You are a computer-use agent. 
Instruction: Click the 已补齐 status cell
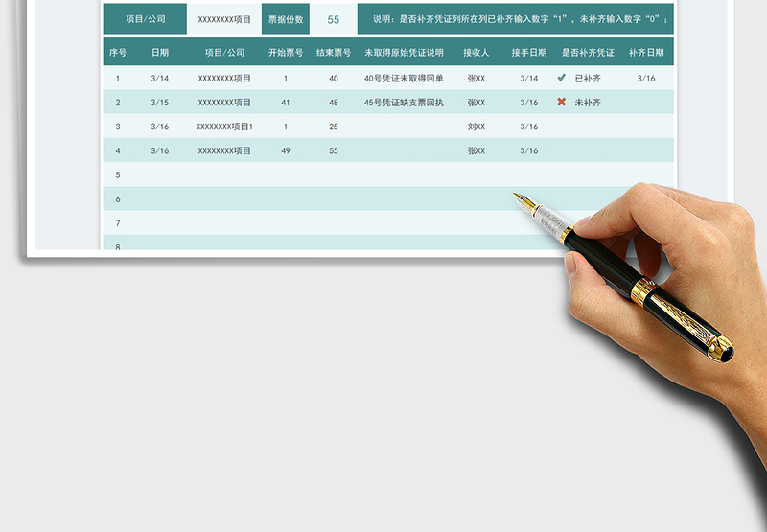click(x=588, y=79)
